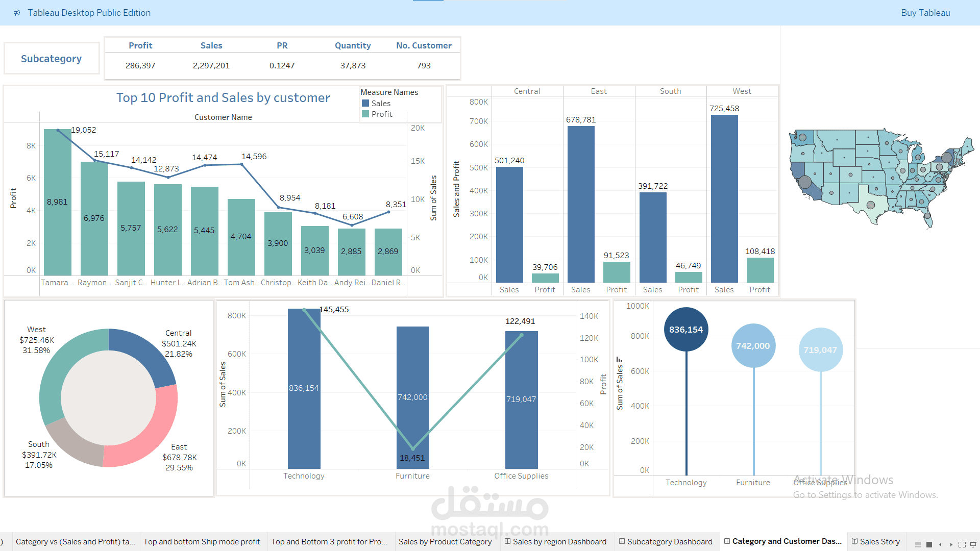Viewport: 980px width, 551px height.
Task: Click PR value 0.1247
Action: [282, 65]
